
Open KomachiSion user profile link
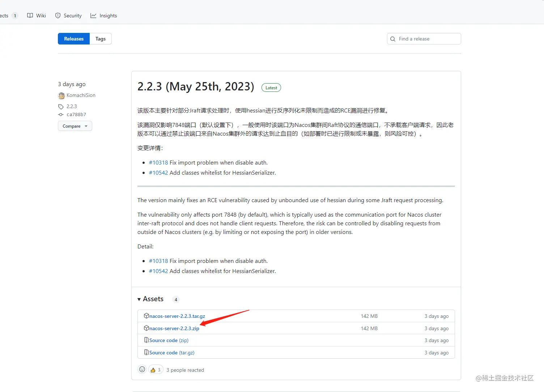81,95
